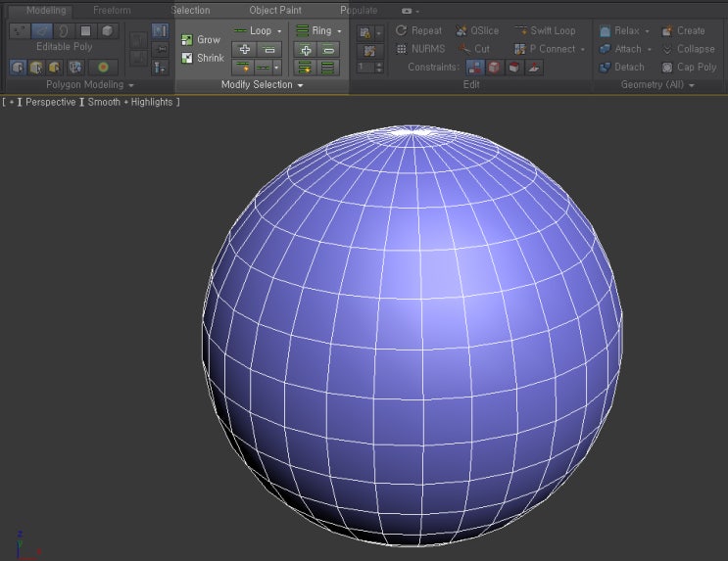Switch to the Object Paint tab
Viewport: 728px width, 561px height.
click(275, 10)
